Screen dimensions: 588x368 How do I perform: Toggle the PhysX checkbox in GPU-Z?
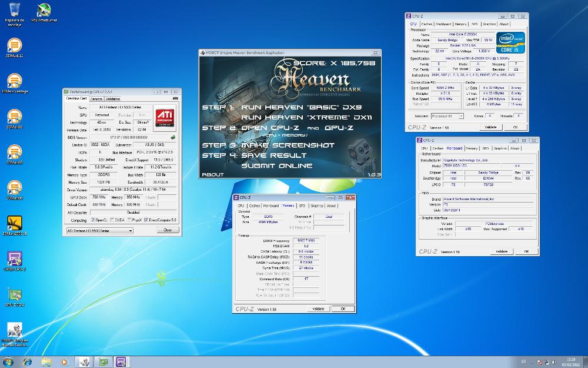click(x=129, y=220)
